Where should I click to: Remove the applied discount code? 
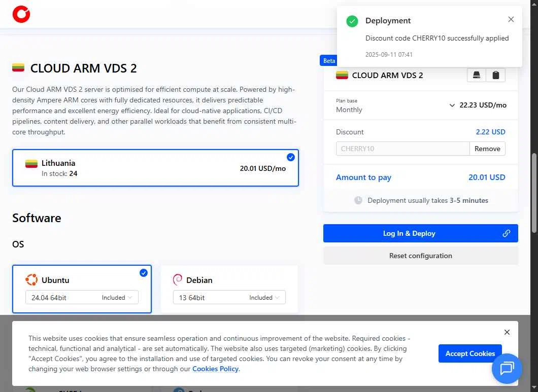(487, 149)
